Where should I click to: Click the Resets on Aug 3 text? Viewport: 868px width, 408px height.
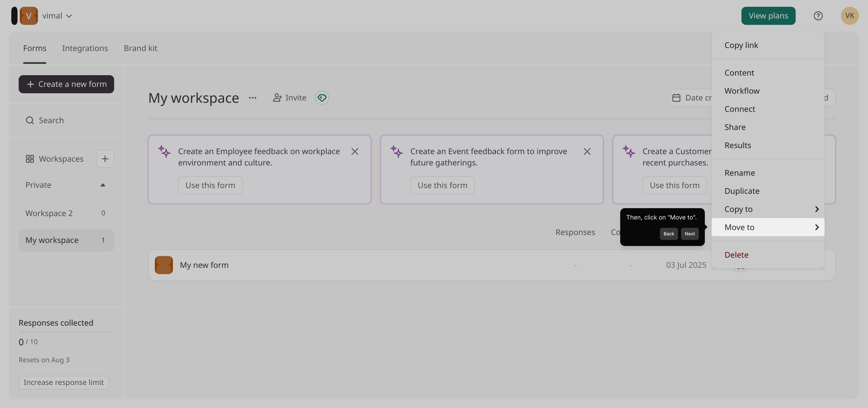tap(44, 360)
